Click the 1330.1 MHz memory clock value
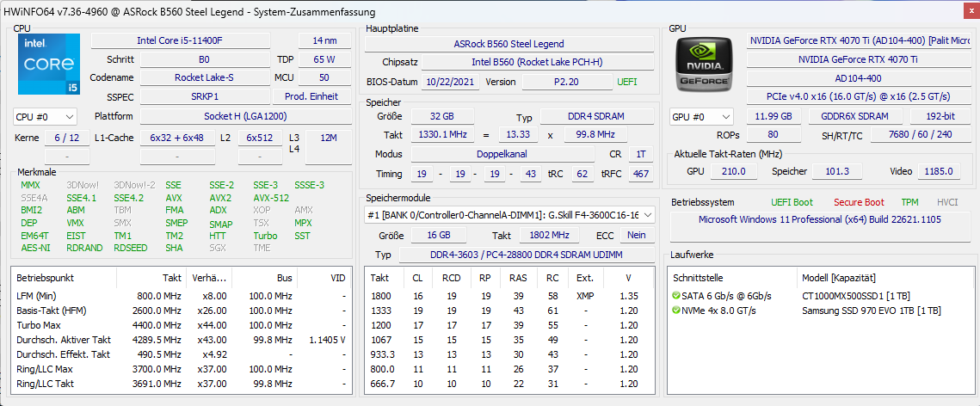 pyautogui.click(x=442, y=135)
